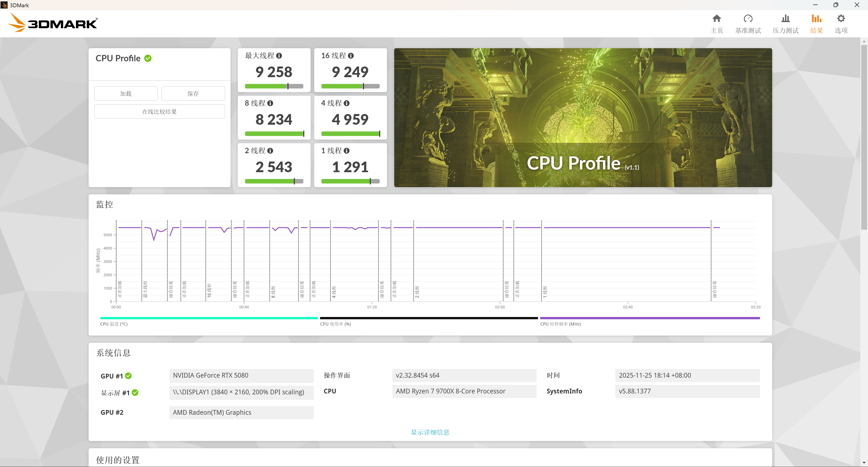Open the 基准测试 benchmark gauge icon
868x467 pixels.
click(748, 19)
